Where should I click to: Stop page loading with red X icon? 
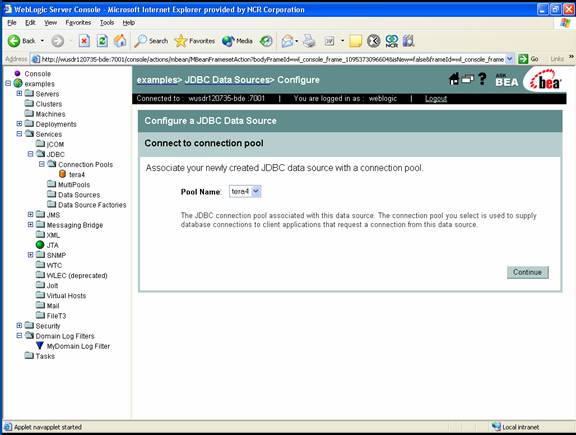point(84,41)
